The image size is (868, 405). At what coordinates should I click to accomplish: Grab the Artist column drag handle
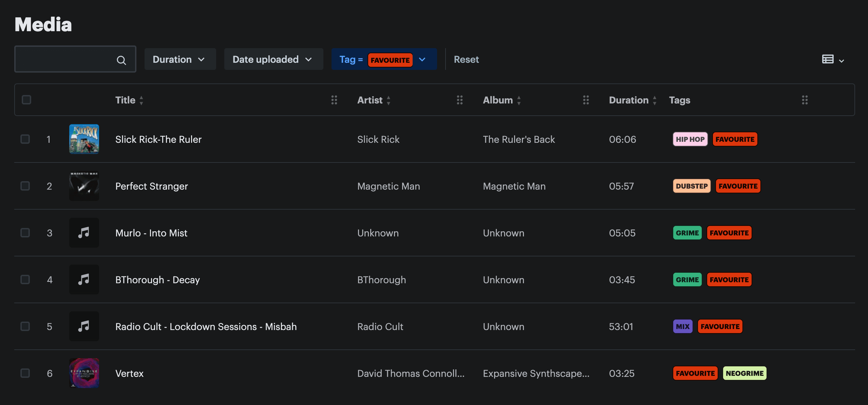pos(459,100)
